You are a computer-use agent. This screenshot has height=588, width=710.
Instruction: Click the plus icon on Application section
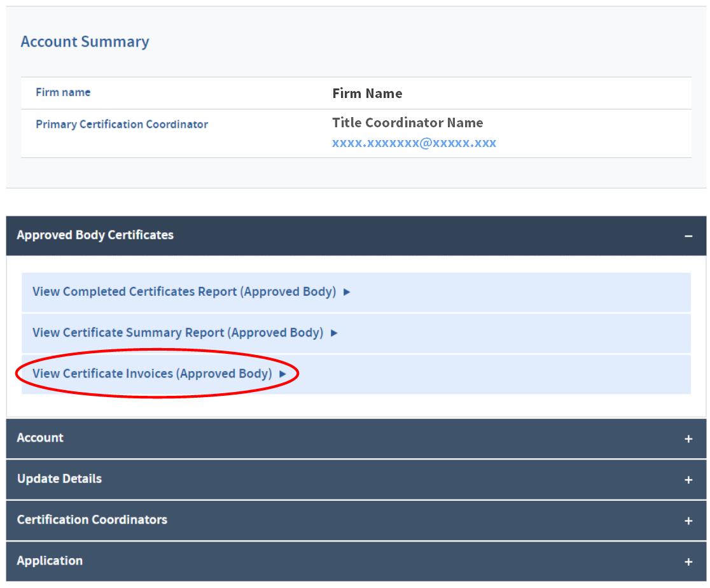688,562
